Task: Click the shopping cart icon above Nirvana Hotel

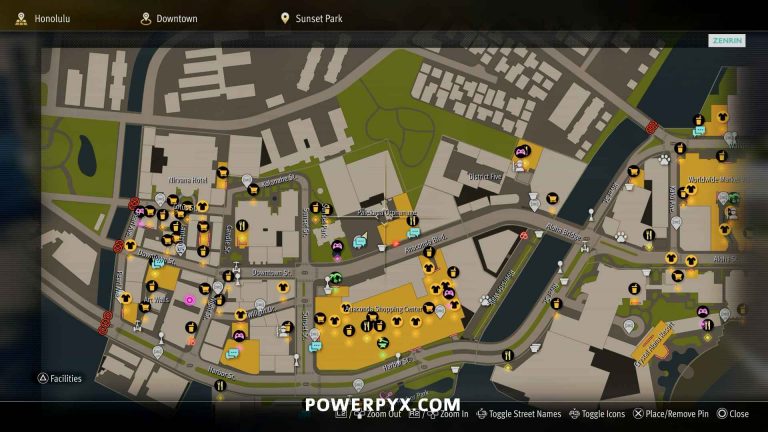Action: coord(223,172)
